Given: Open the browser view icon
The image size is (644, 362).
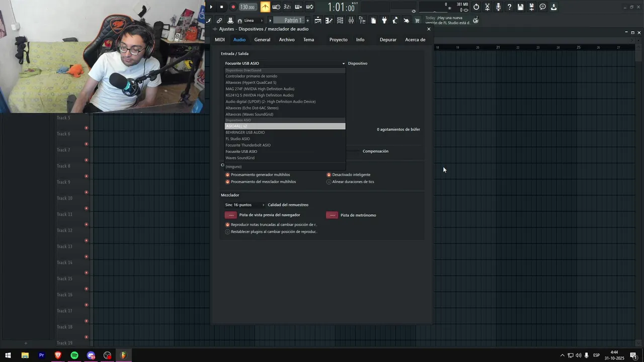Looking at the screenshot, I should pyautogui.click(x=362, y=21).
